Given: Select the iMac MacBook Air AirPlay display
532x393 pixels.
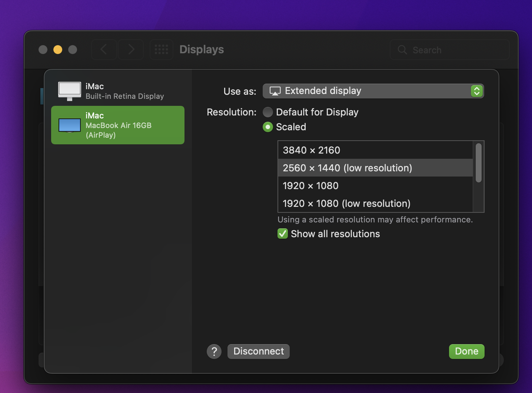Looking at the screenshot, I should coord(118,125).
